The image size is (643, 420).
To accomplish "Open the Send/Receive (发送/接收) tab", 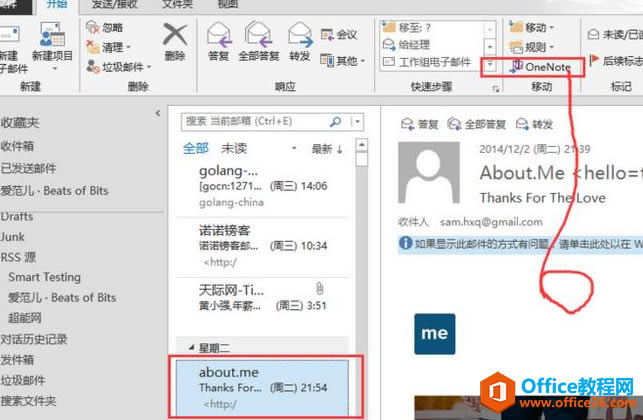I will [114, 4].
